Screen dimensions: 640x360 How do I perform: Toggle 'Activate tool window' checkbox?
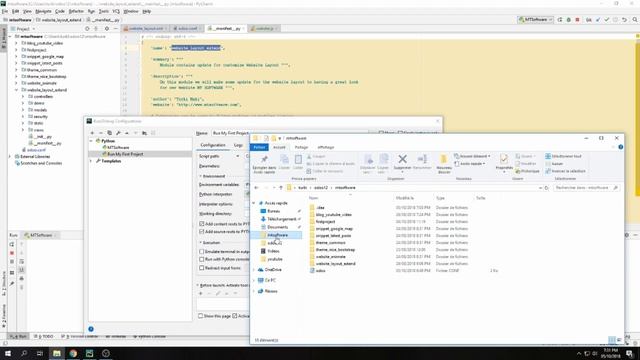tap(235, 316)
